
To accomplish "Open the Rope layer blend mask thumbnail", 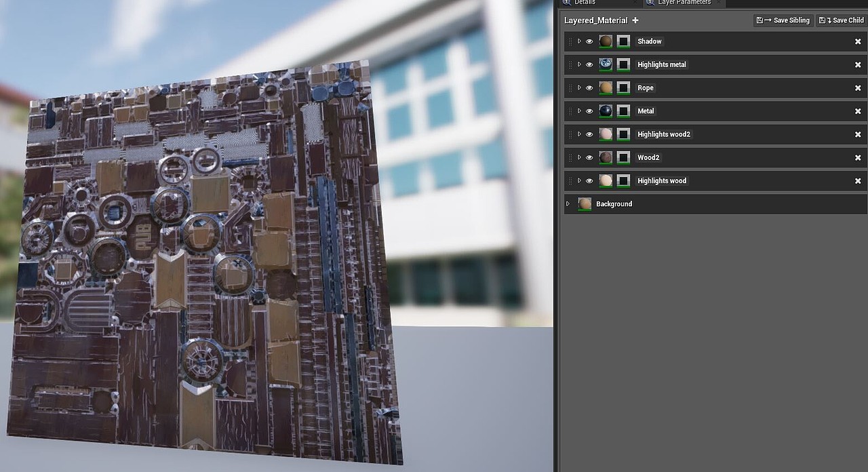I will 623,87.
